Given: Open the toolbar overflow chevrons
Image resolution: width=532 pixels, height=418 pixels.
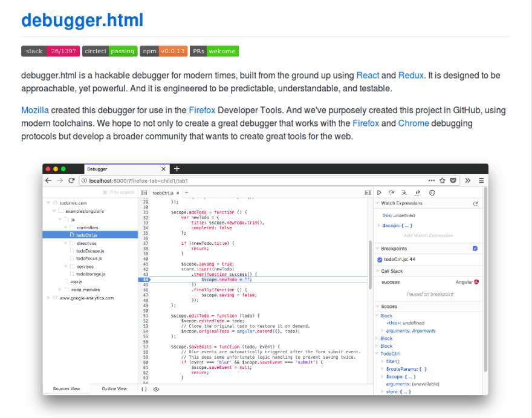Looking at the screenshot, I should 467,181.
